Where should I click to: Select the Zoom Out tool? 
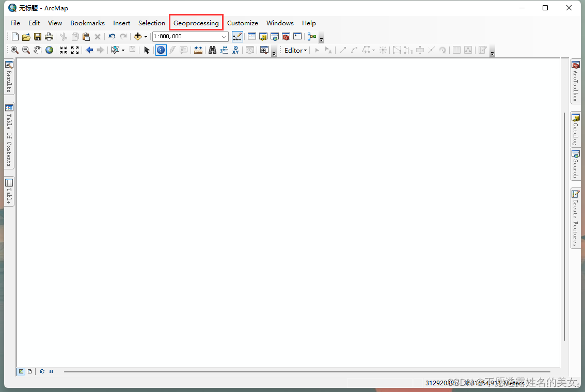(26, 50)
